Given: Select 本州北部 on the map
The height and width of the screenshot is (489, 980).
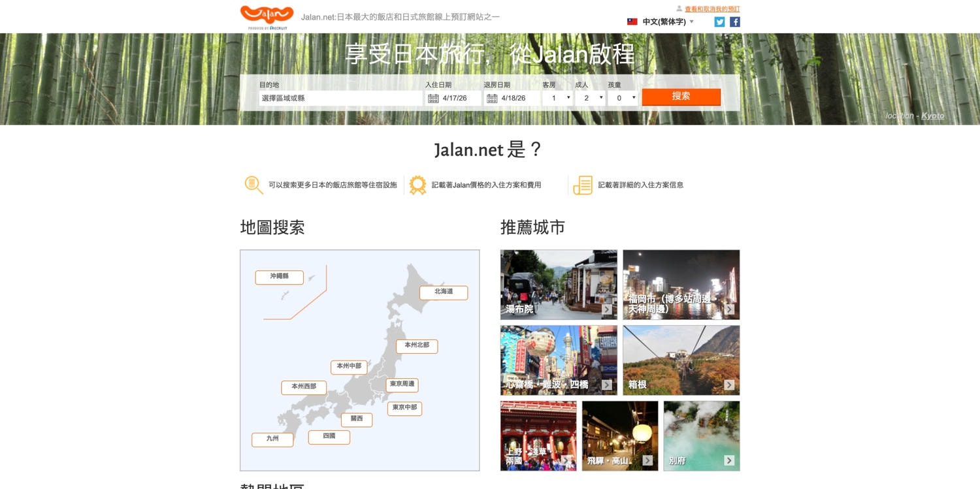Looking at the screenshot, I should coord(417,346).
